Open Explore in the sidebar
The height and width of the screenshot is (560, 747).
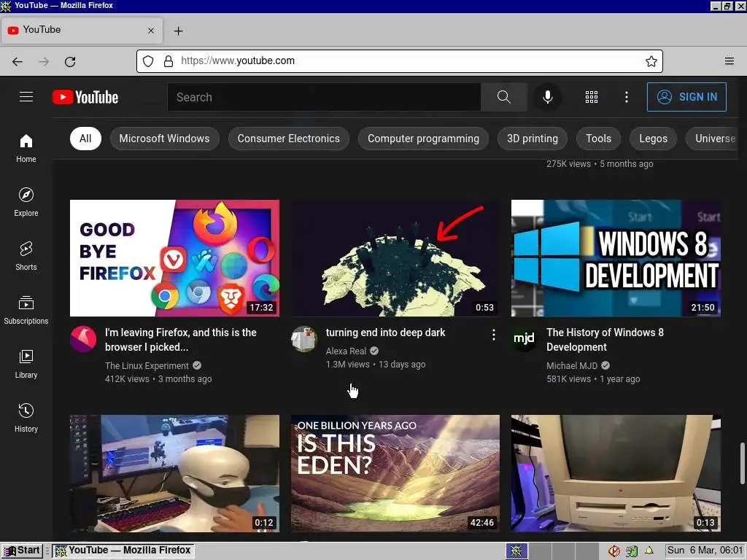(26, 202)
